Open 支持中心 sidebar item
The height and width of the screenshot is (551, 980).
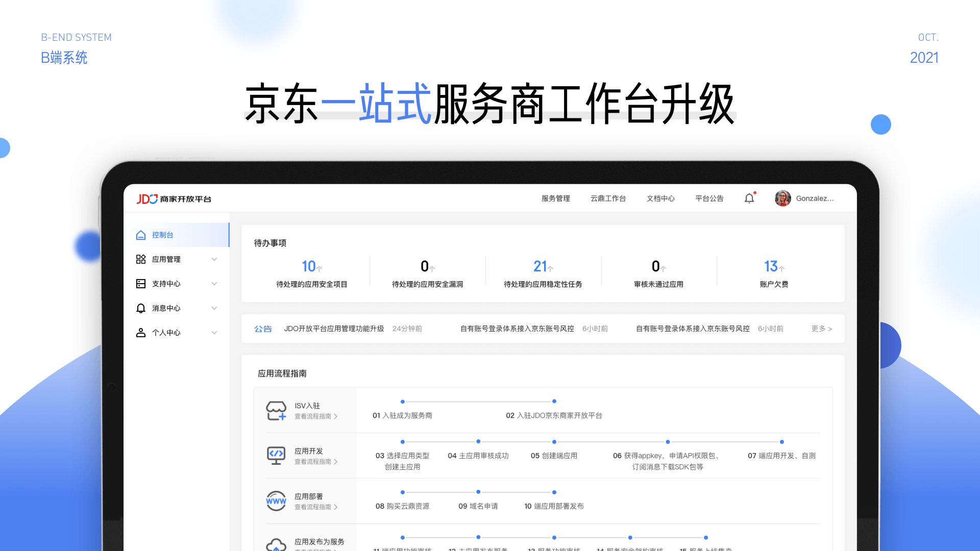[x=177, y=284]
